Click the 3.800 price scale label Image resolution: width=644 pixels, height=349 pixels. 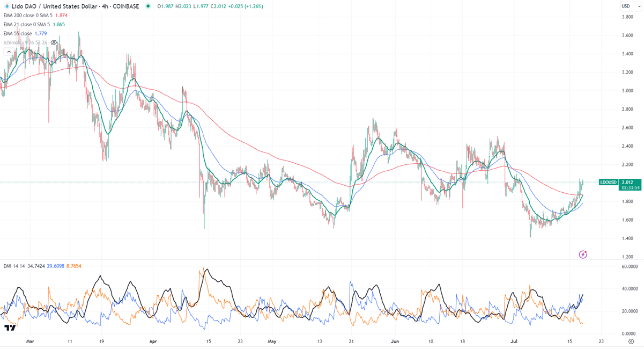click(x=627, y=17)
